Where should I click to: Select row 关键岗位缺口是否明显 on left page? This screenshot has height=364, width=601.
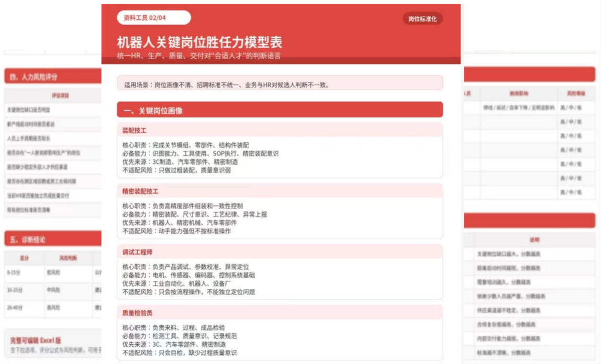[x=53, y=110]
